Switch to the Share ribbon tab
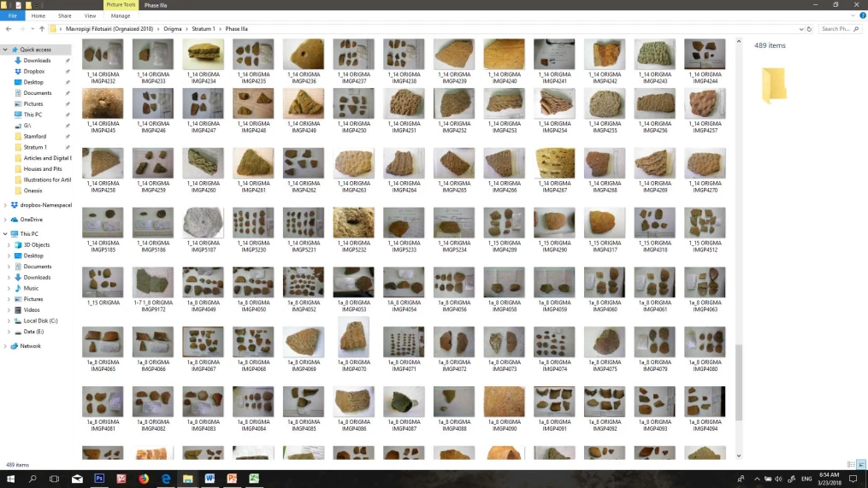This screenshot has width=868, height=488. click(x=65, y=16)
